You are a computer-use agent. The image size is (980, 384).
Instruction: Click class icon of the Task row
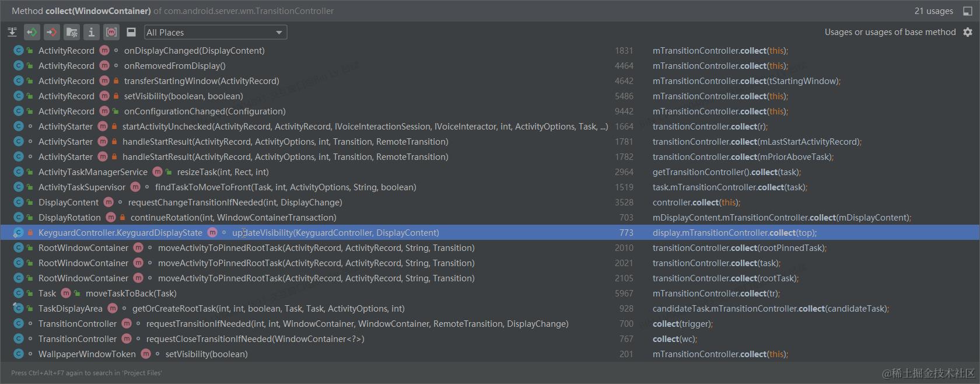[18, 293]
